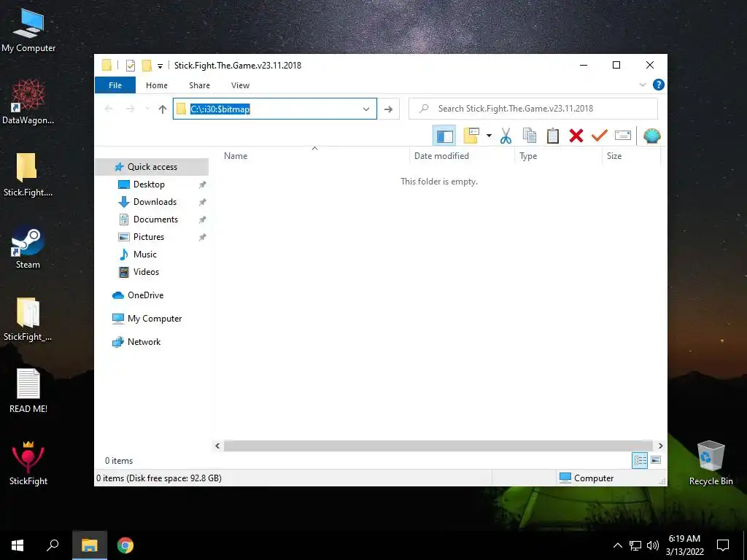This screenshot has width=747, height=560.
Task: Open the File menu
Action: tap(115, 85)
